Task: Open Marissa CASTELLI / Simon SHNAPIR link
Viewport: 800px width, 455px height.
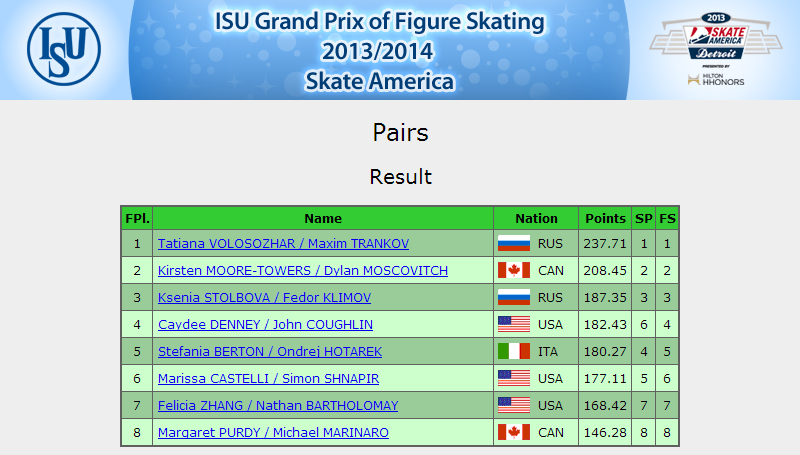Action: tap(268, 379)
